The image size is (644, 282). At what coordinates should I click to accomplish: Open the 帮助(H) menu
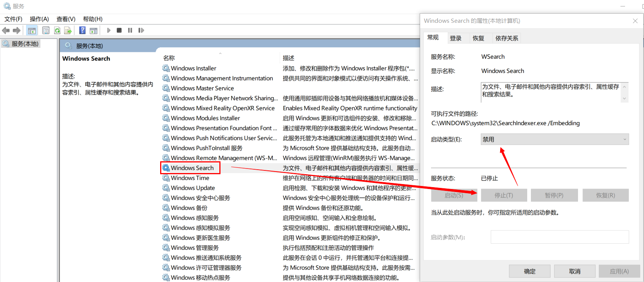pyautogui.click(x=93, y=19)
